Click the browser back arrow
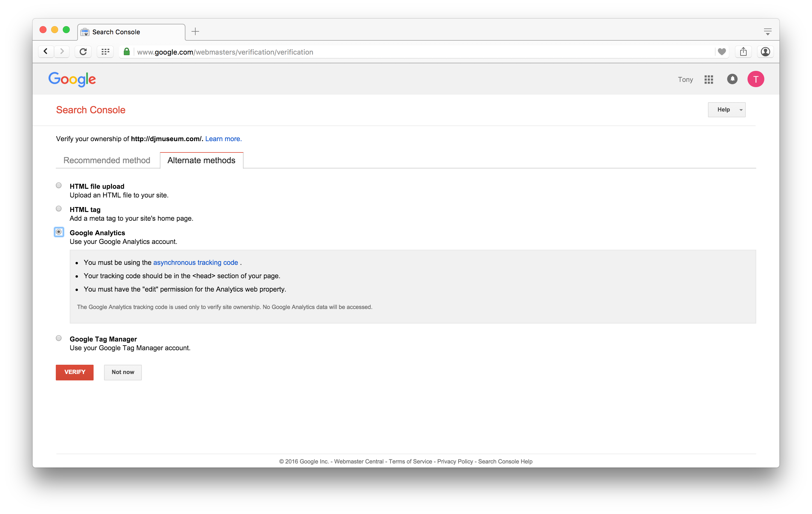This screenshot has width=812, height=514. pos(46,52)
